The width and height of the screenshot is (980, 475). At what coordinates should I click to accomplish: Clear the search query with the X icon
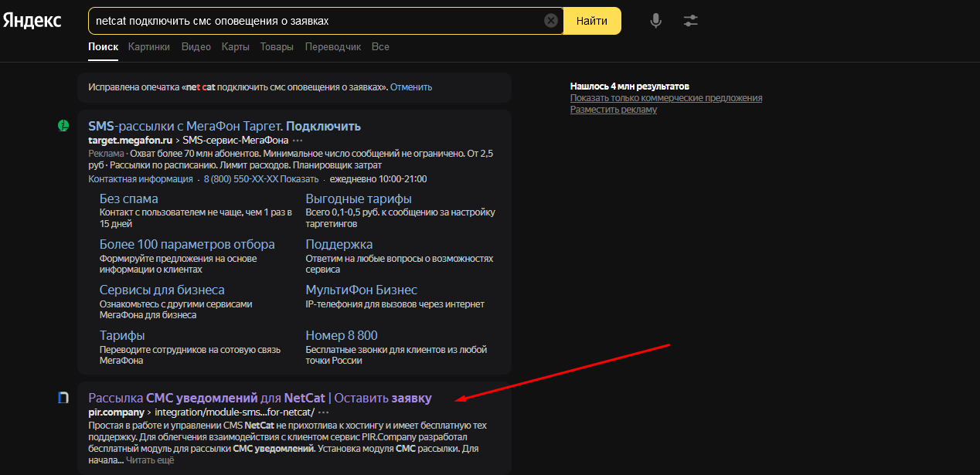click(x=551, y=21)
